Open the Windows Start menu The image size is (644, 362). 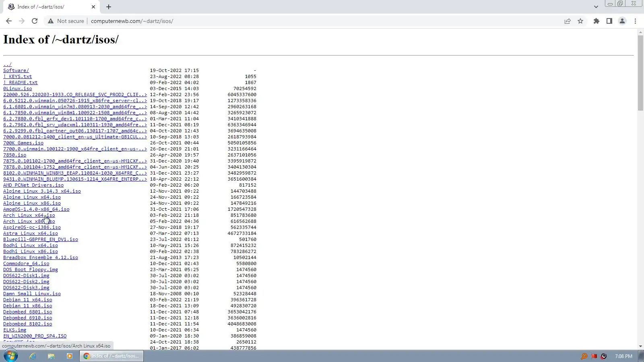11,356
